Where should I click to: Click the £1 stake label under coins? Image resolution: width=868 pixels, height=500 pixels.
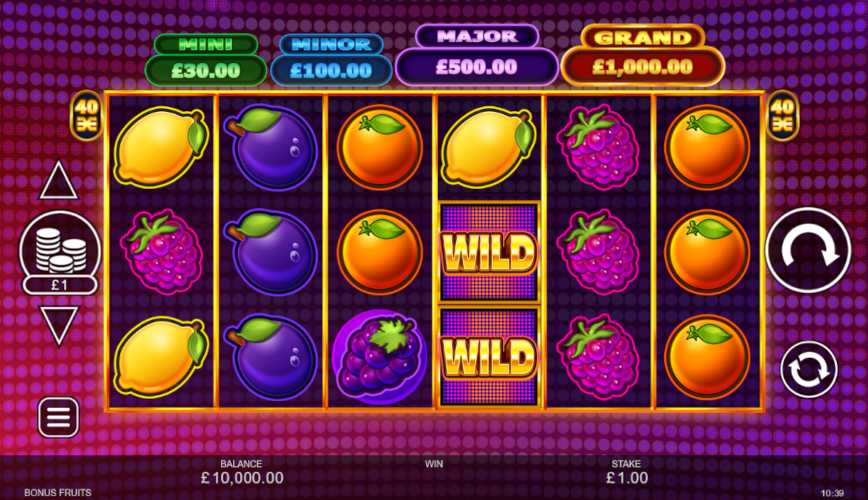(x=60, y=285)
